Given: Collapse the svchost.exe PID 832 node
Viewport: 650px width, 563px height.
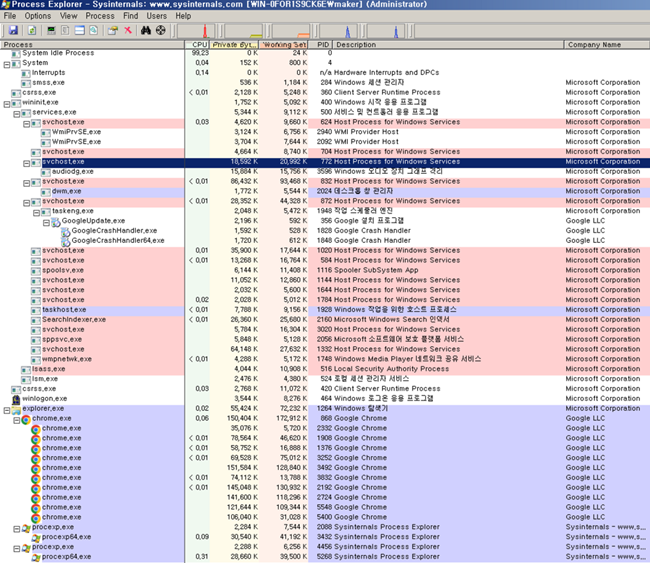Looking at the screenshot, I should (27, 183).
